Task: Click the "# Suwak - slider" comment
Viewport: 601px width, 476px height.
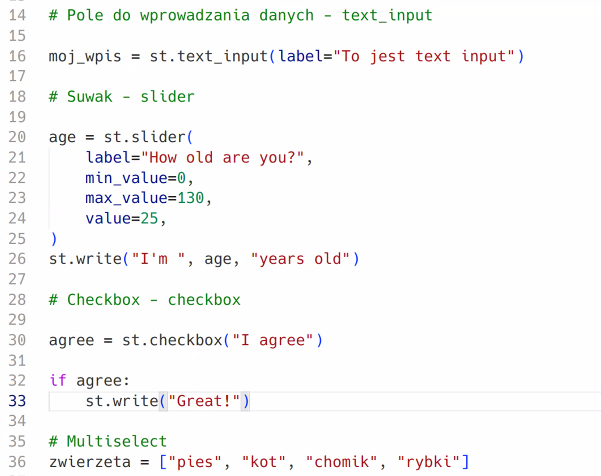Action: [122, 97]
